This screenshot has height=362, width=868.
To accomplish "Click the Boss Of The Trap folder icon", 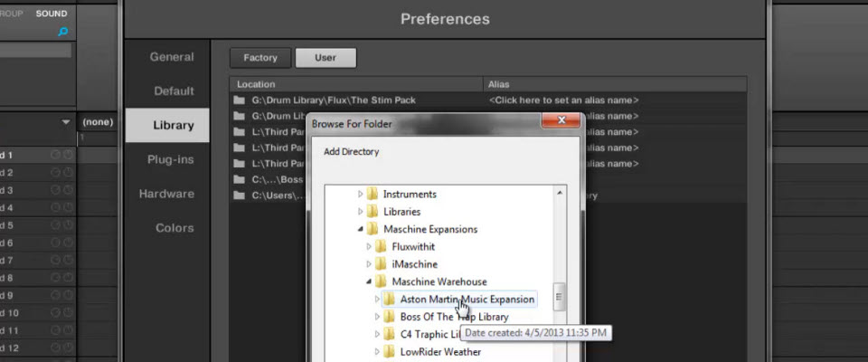I will pyautogui.click(x=390, y=317).
